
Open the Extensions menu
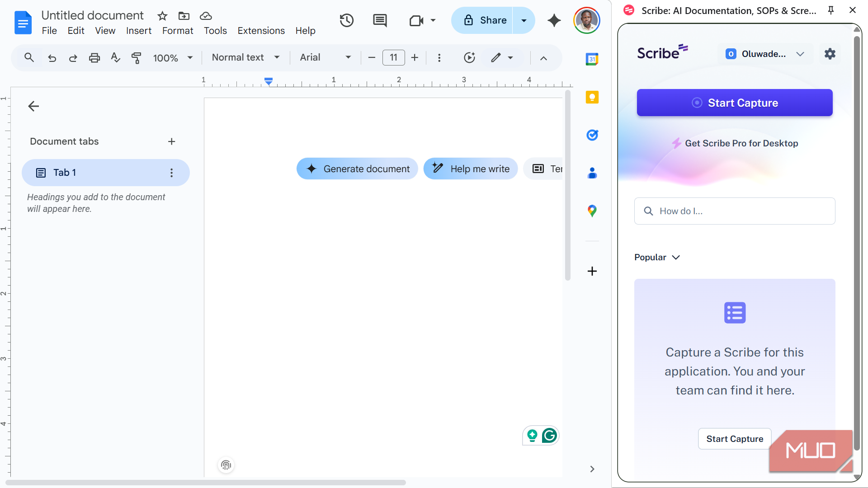(261, 31)
